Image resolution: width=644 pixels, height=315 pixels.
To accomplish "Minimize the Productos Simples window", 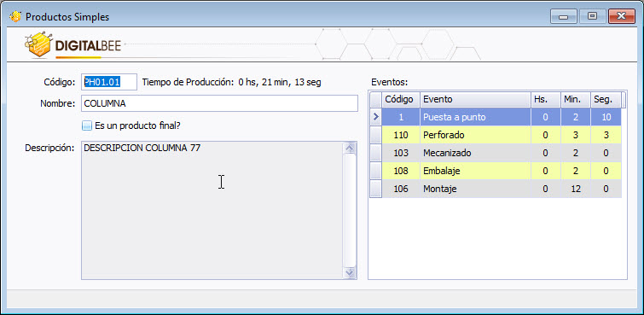I will (x=563, y=16).
